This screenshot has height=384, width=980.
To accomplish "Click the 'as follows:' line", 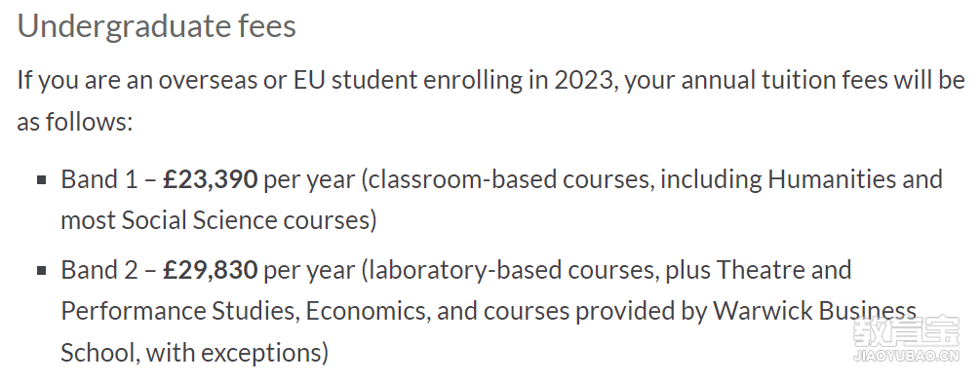I will pos(75,122).
